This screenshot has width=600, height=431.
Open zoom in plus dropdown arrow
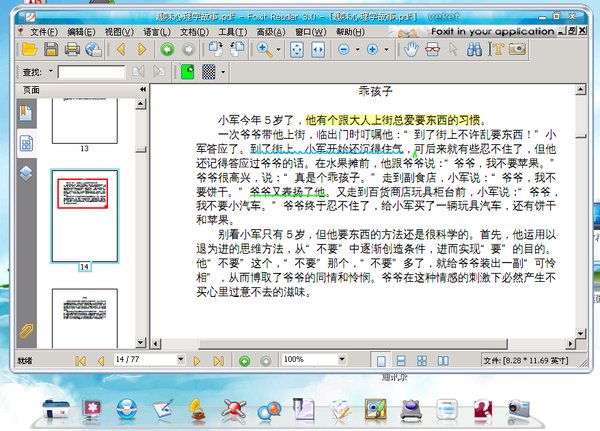(x=386, y=49)
